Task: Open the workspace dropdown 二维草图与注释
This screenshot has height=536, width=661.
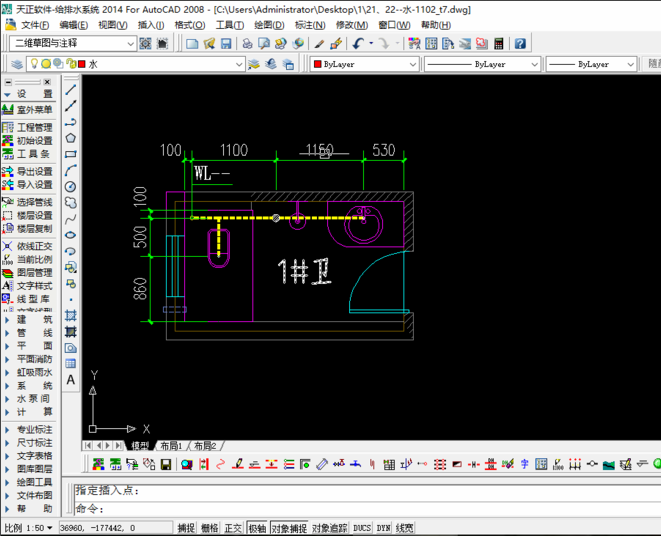Action: [x=73, y=43]
